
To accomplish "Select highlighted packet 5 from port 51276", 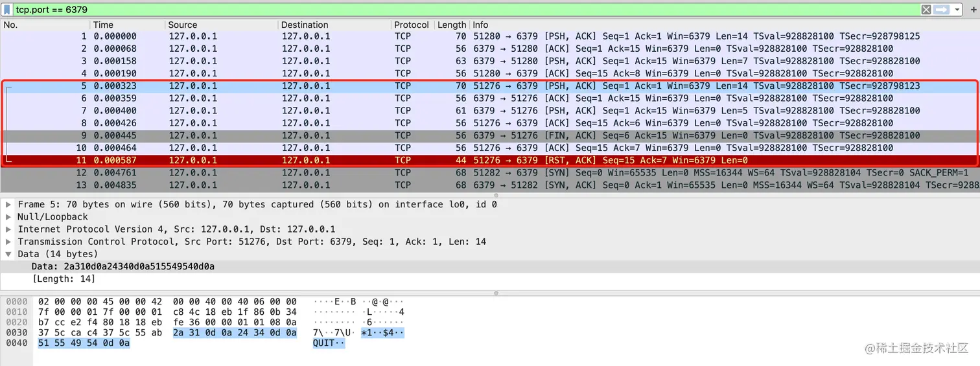I will 490,86.
